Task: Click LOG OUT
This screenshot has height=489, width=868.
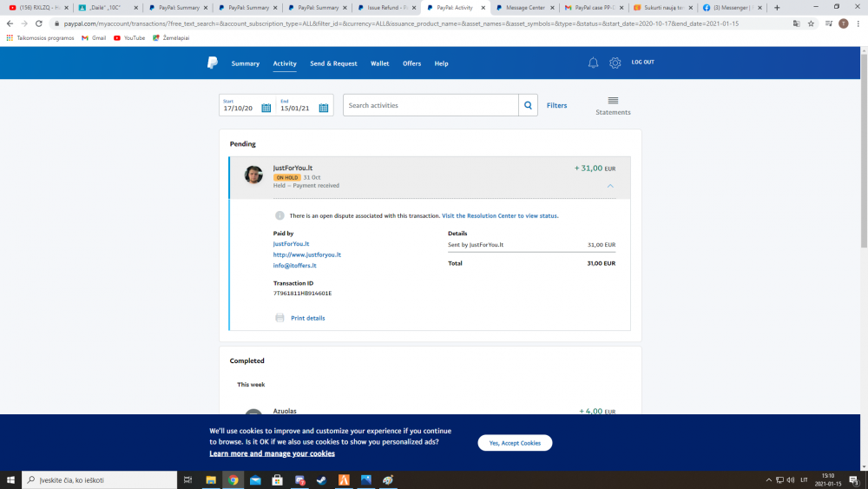Action: pyautogui.click(x=642, y=62)
